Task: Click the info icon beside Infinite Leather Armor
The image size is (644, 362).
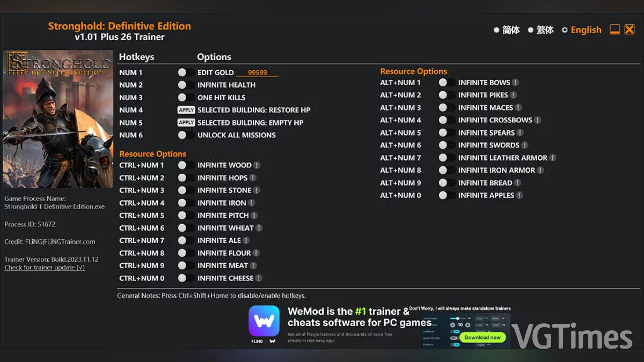Action: click(552, 158)
